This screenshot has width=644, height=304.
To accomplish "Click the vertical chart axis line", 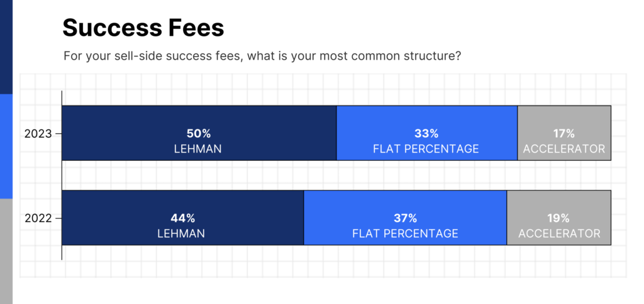I will coord(62,175).
